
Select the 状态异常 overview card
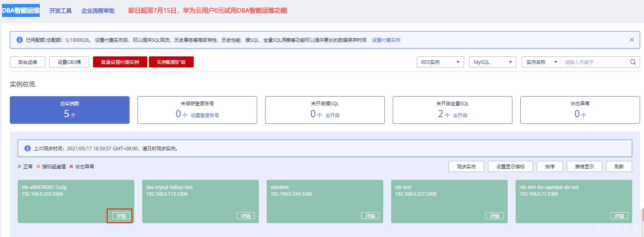coord(580,110)
